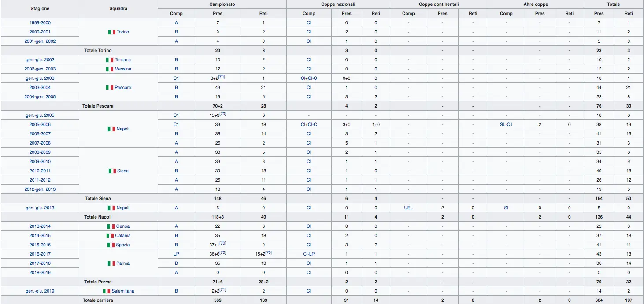Image resolution: width=644 pixels, height=304 pixels.
Task: Click the flag icon next to Ternana
Action: pos(110,60)
